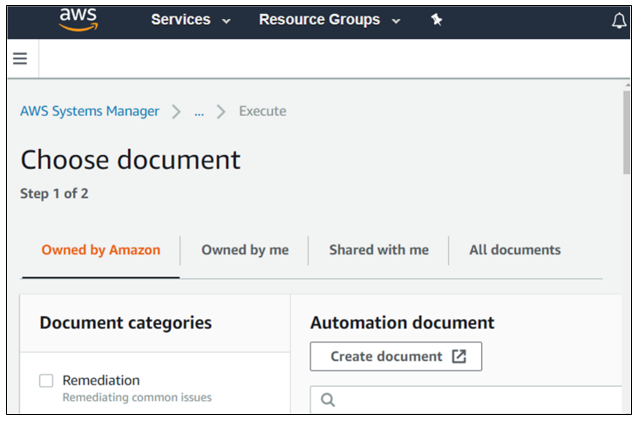Enable the Remediation category checkbox
639x422 pixels.
tap(46, 381)
